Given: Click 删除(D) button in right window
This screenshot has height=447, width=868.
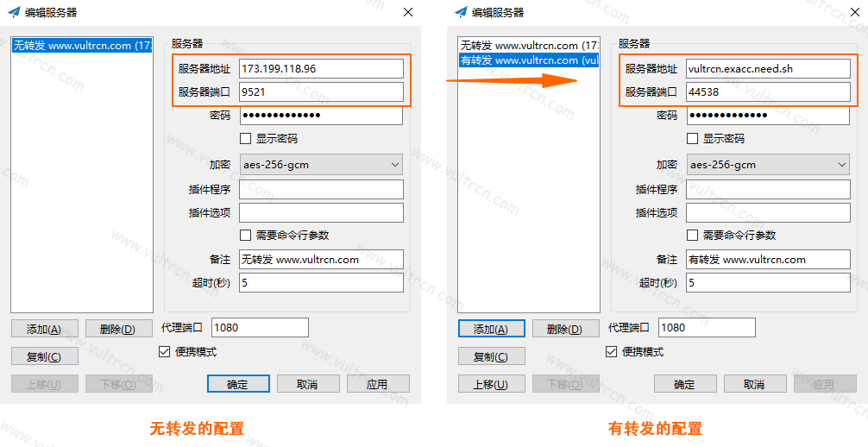Looking at the screenshot, I should 565,329.
